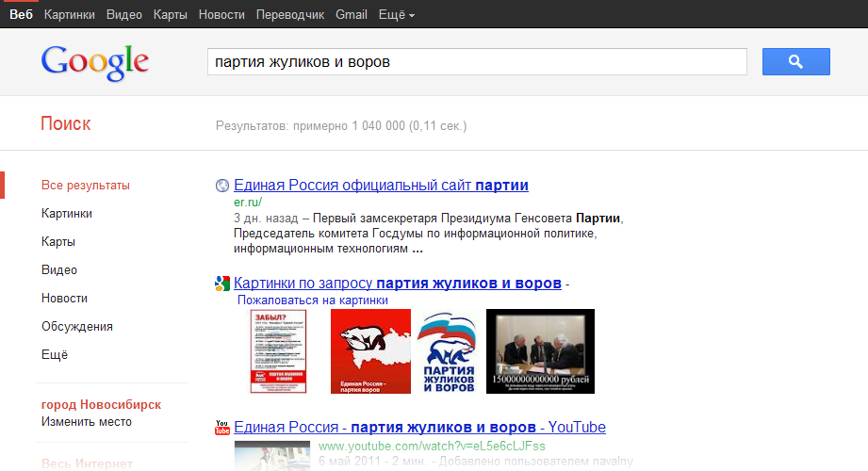The width and height of the screenshot is (868, 471).
Task: Open Картинки in the top navigation bar
Action: [69, 15]
